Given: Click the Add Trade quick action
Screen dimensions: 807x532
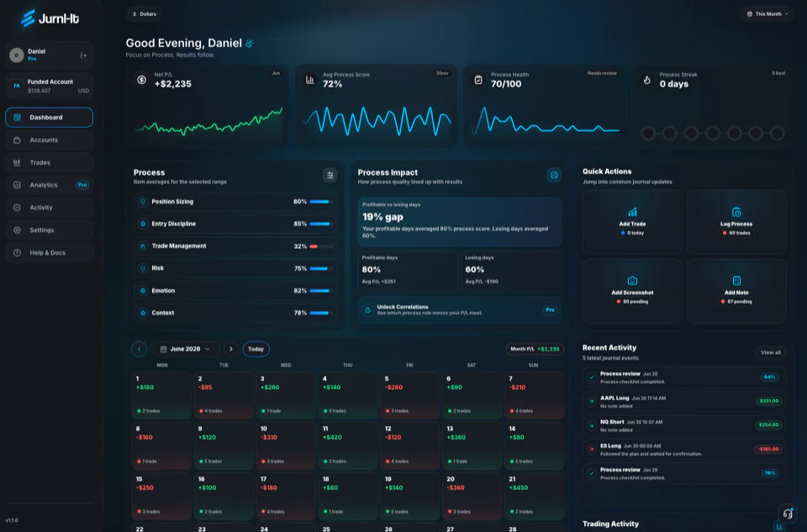Looking at the screenshot, I should coord(632,222).
